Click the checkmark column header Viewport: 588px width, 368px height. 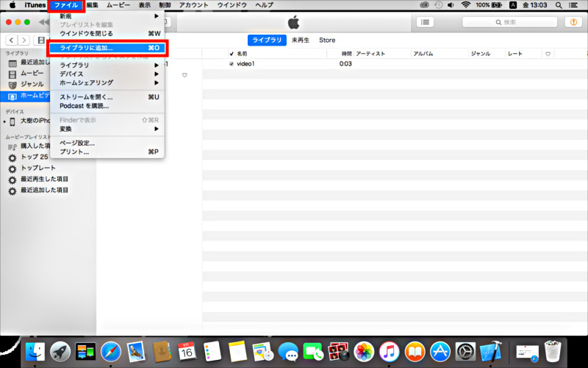click(232, 54)
